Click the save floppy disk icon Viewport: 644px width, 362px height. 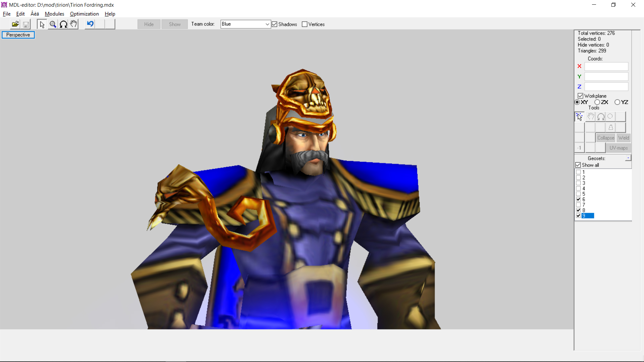click(x=26, y=24)
